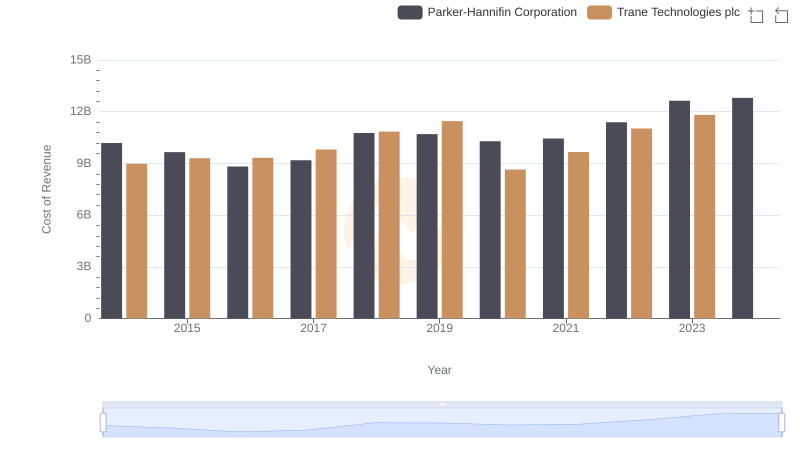Select the 2019 Trane Technologies bar
Viewport: 800px width, 461px height.
(452, 220)
